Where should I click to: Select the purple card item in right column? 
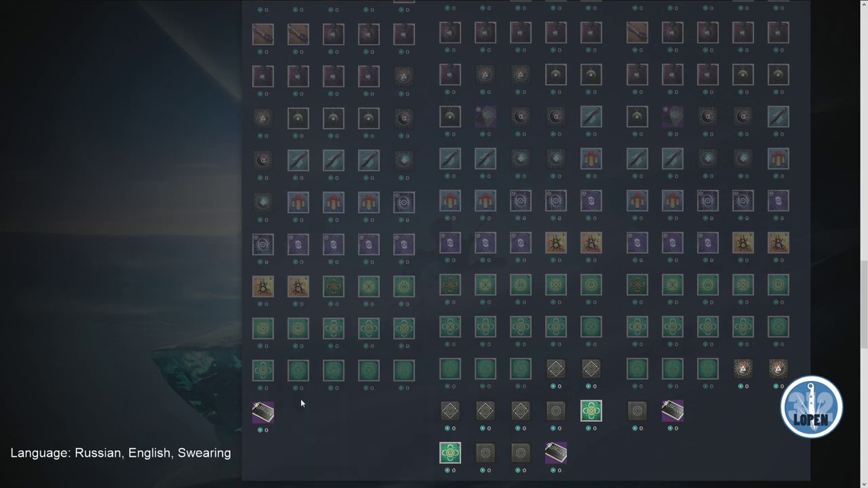[x=673, y=411]
